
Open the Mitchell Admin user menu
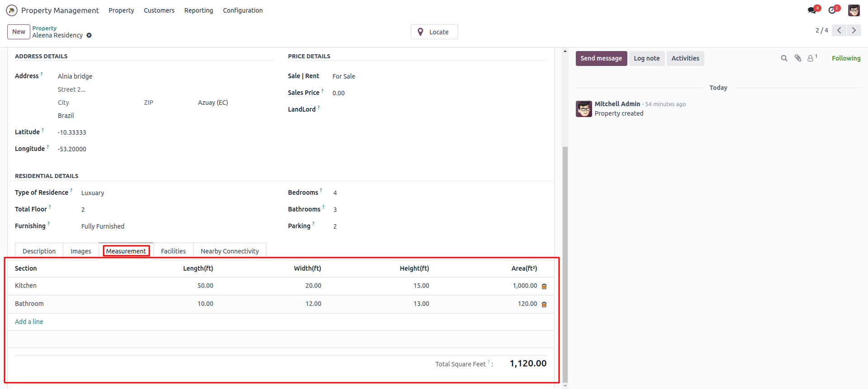click(x=854, y=10)
